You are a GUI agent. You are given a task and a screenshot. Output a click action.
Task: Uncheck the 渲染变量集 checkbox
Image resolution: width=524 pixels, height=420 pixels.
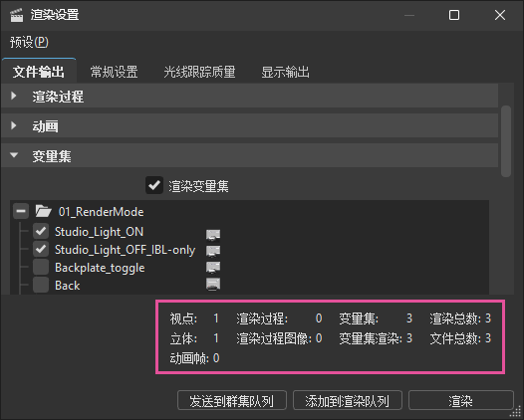tap(154, 185)
